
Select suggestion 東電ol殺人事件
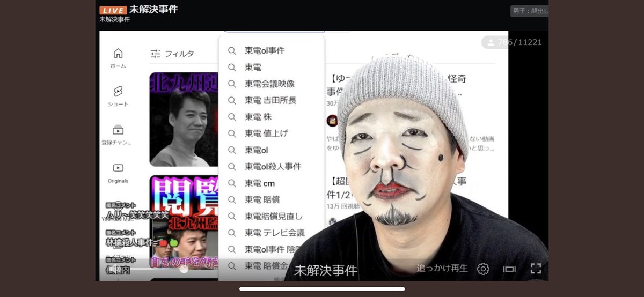[x=273, y=167]
